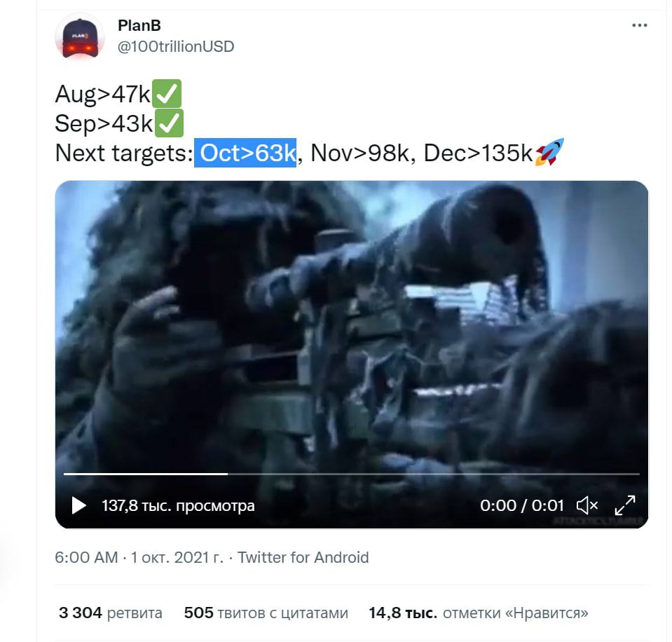Open PlanB profile avatar

(x=80, y=37)
